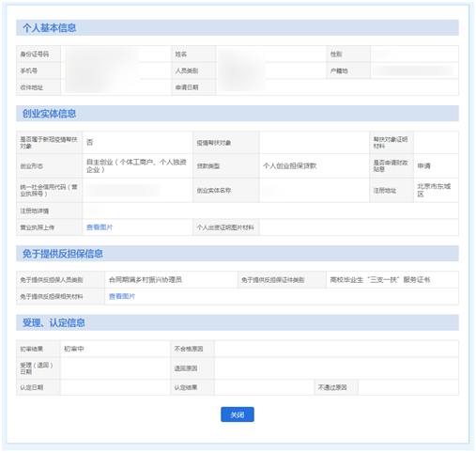Open 查看图片 link for 免于提供反担保相关材料
Viewport: 476px width, 453px height.
click(122, 296)
